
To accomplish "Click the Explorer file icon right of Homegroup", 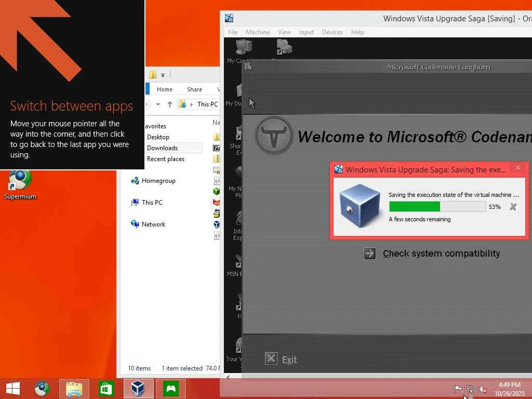I will click(x=217, y=180).
